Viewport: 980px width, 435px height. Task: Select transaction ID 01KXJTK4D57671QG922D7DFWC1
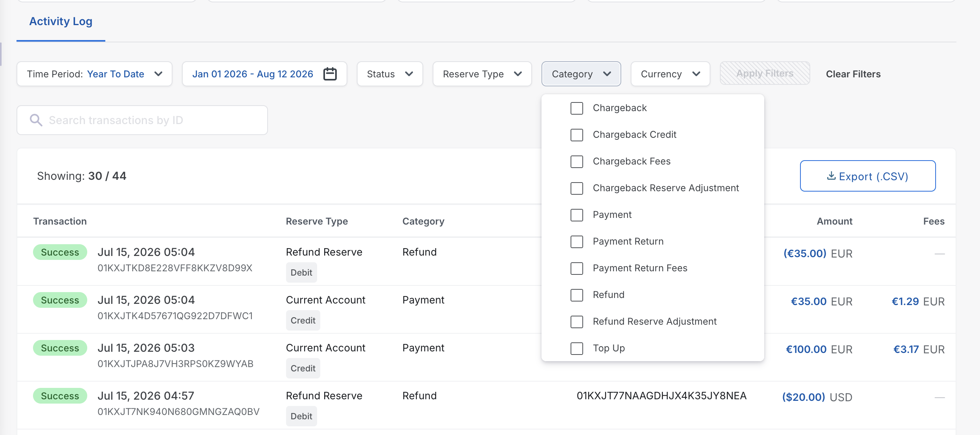tap(175, 316)
